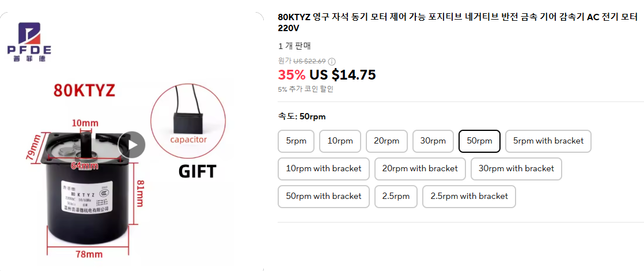Screen dimensions: 644x271
Task: Choose 2.5rpm with bracket variant
Action: (469, 197)
